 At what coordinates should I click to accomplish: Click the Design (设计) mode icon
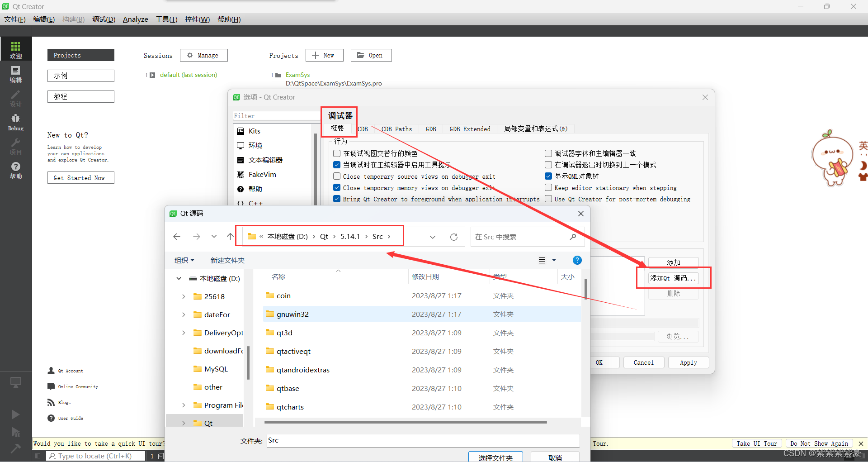15,98
